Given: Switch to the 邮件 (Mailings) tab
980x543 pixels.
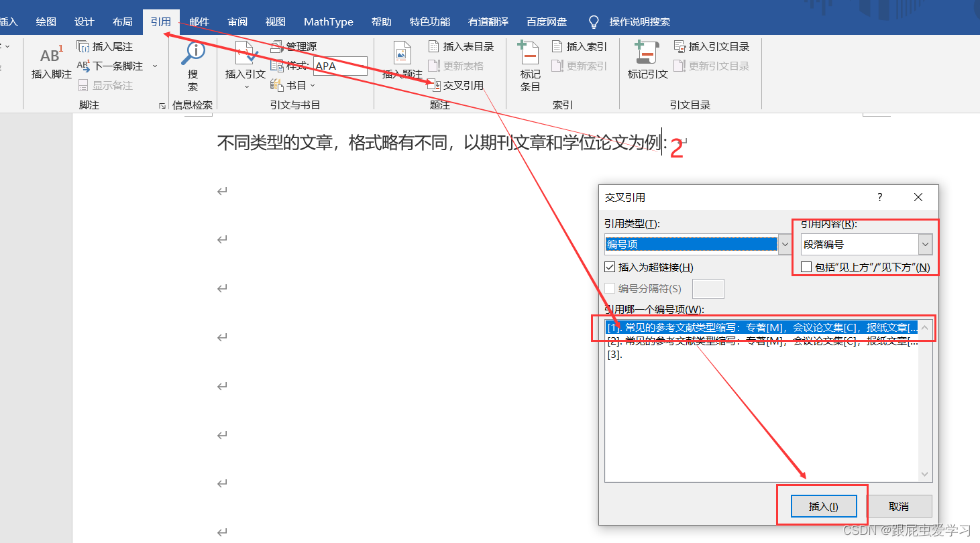Looking at the screenshot, I should coord(199,22).
